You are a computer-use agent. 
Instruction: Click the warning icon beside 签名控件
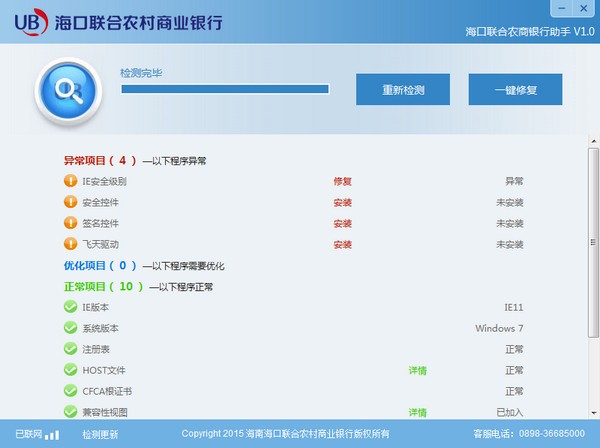70,223
